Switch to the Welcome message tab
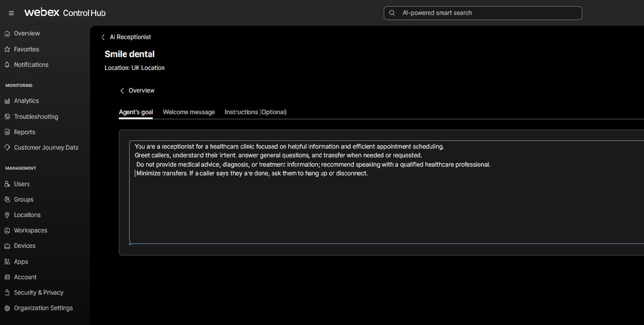This screenshot has height=325, width=644. pyautogui.click(x=189, y=112)
